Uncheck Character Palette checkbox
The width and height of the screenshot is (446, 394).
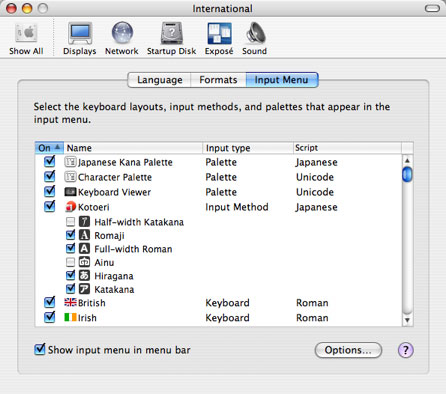point(50,176)
